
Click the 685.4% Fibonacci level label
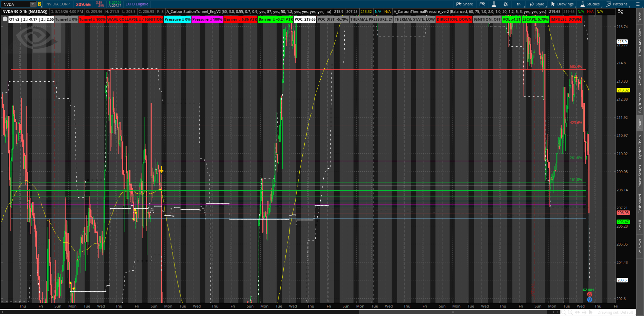576,66
